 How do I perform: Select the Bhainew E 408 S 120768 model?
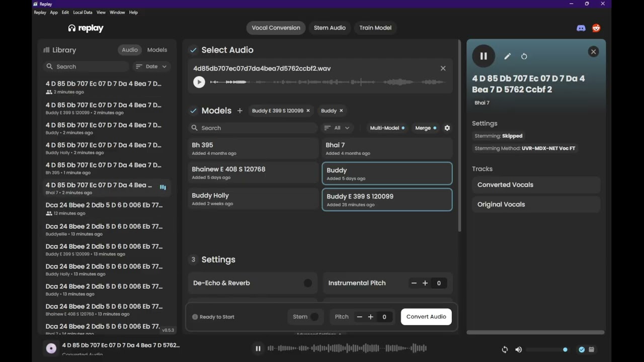pyautogui.click(x=253, y=173)
